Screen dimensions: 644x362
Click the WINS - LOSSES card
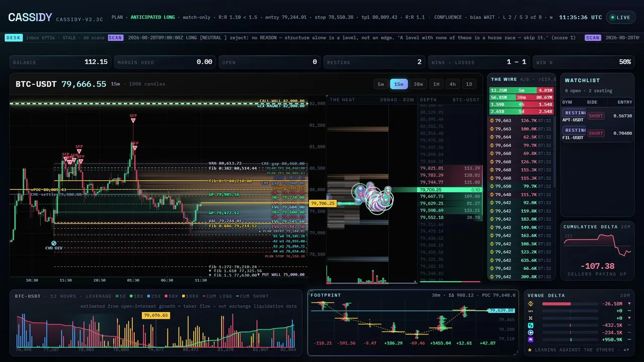coord(479,62)
